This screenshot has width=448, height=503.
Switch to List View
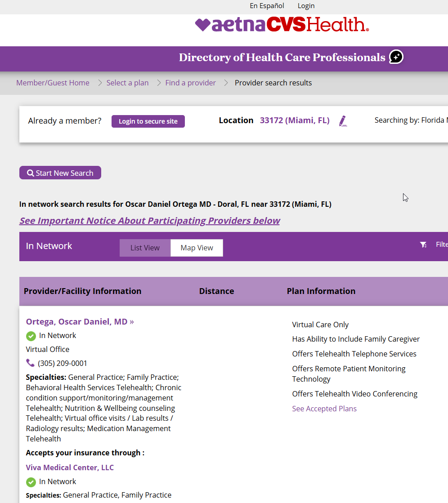point(145,248)
